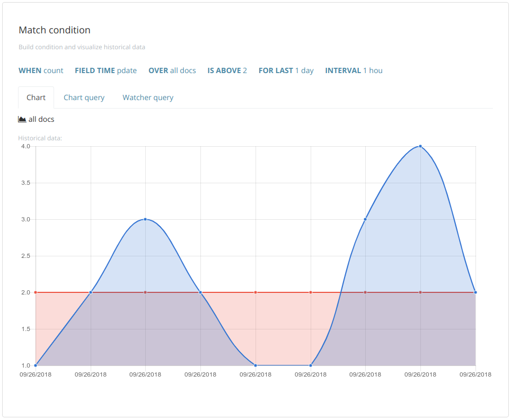
Task: Edit the IS ABOVE 2 threshold condition
Action: pos(227,70)
